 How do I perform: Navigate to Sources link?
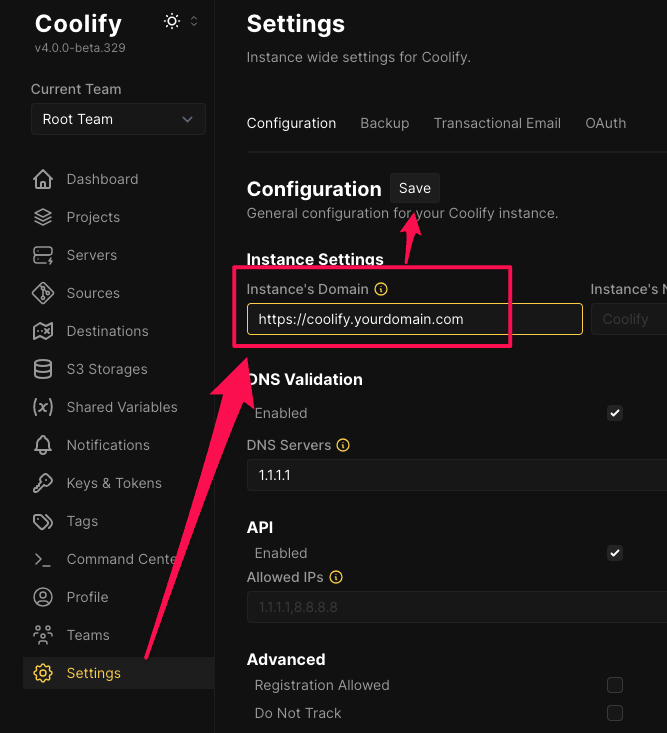click(x=93, y=293)
